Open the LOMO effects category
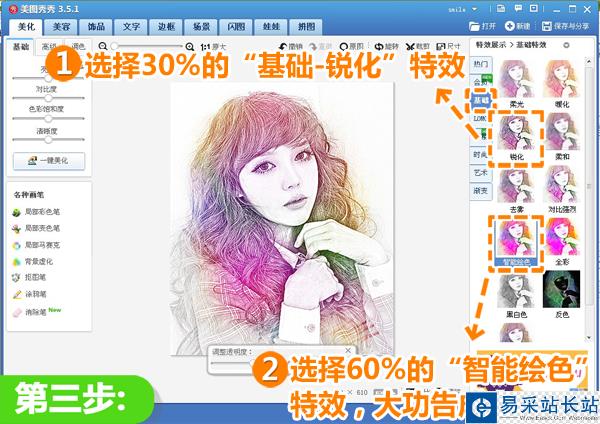600x424 pixels. coord(479,118)
